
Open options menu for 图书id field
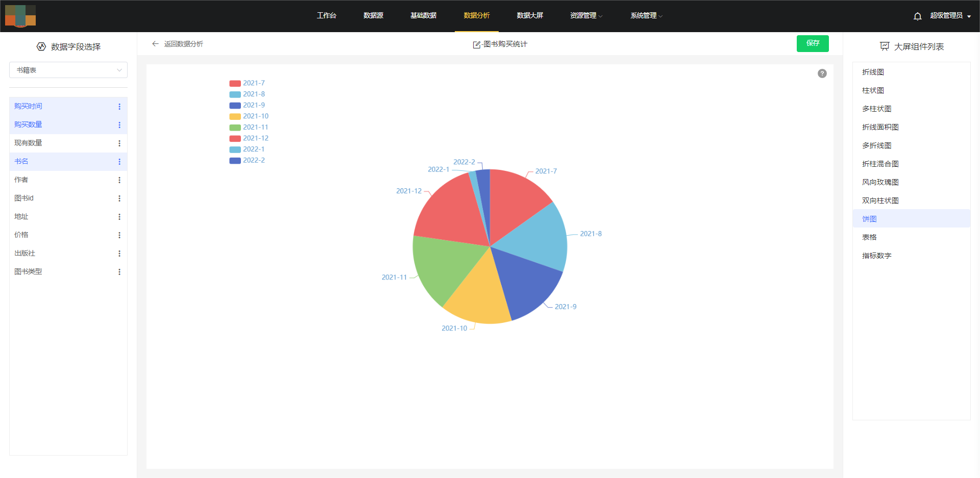pyautogui.click(x=119, y=198)
